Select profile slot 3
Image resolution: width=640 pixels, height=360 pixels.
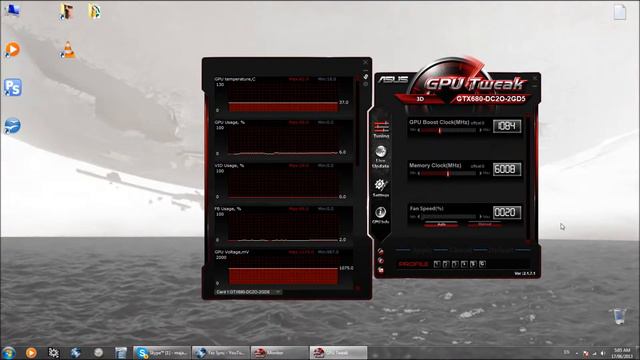tap(455, 264)
